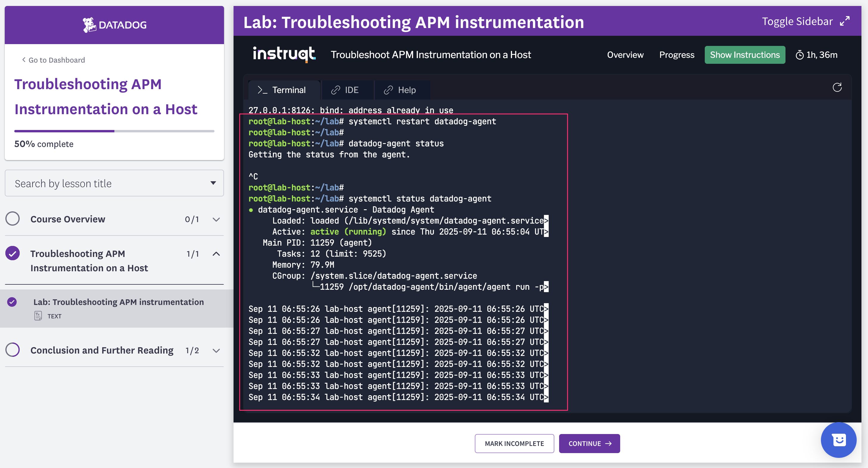
Task: Expand Conclusion and Further Reading chevron
Action: pyautogui.click(x=216, y=351)
